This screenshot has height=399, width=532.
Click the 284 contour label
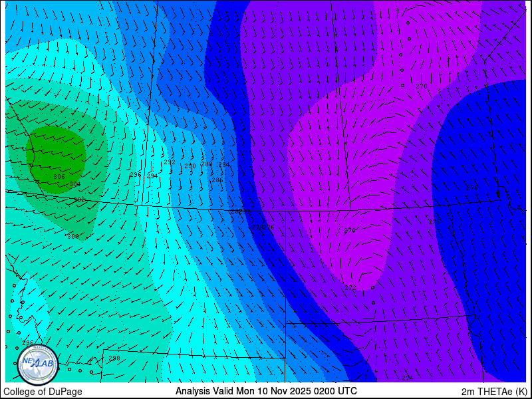point(224,164)
